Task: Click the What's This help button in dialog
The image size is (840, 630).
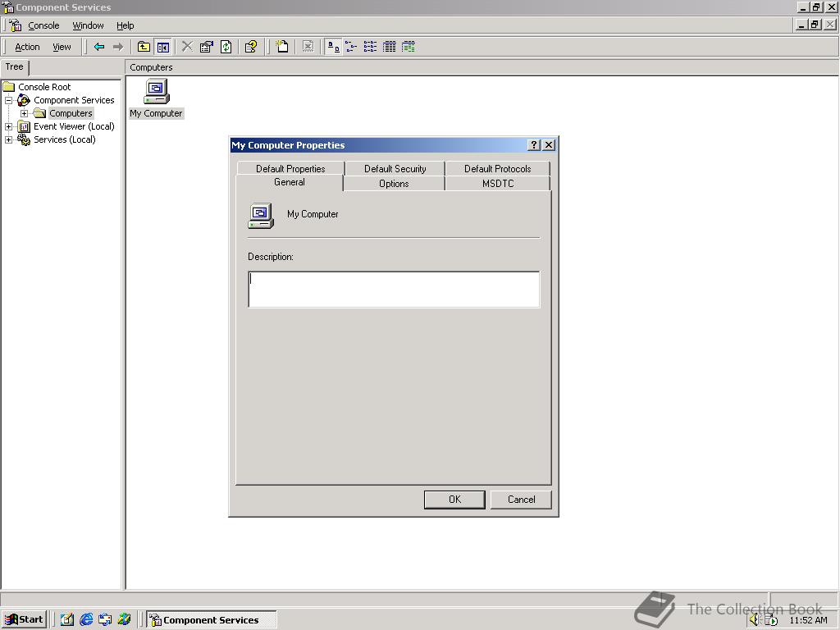Action: pyautogui.click(x=533, y=145)
